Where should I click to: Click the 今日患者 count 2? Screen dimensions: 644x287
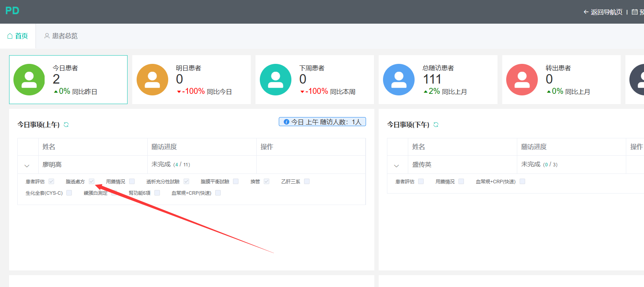pyautogui.click(x=56, y=79)
